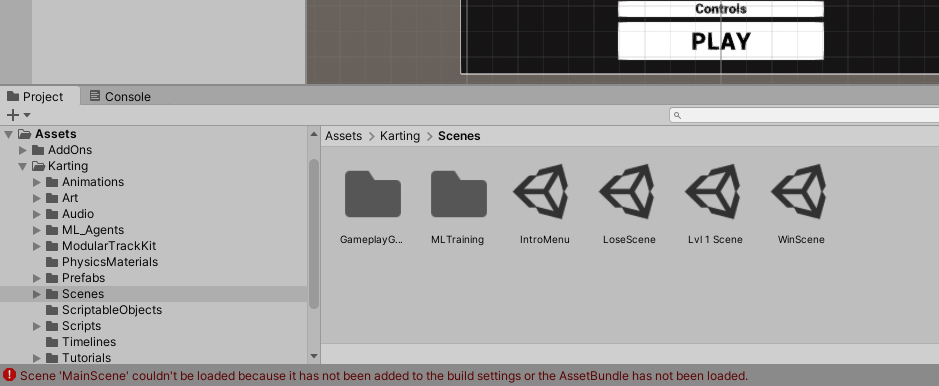
Task: Click Karting in the breadcrumb path
Action: [x=400, y=136]
